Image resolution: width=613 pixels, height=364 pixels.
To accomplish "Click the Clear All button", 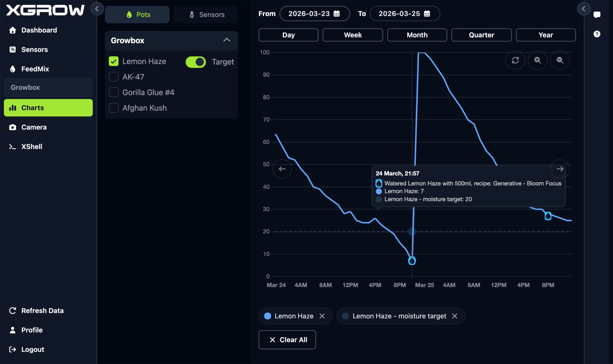I will (287, 340).
